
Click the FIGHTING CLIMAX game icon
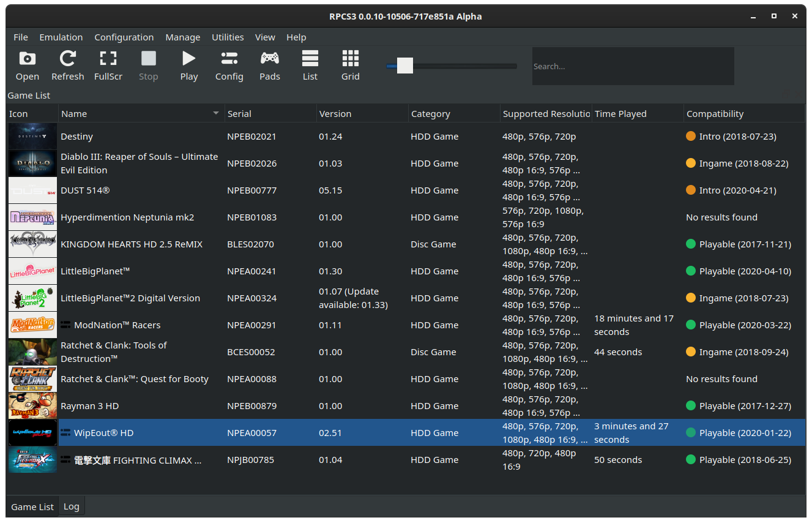[x=33, y=460]
